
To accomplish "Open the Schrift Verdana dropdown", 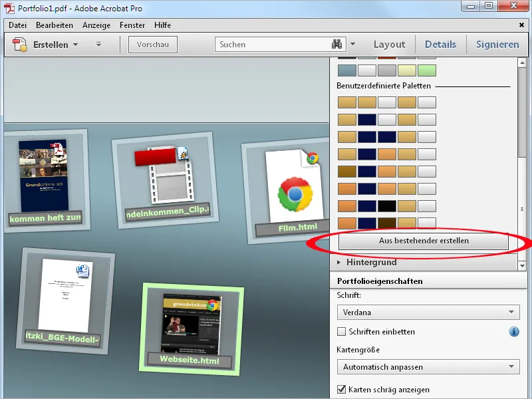I will [428, 312].
